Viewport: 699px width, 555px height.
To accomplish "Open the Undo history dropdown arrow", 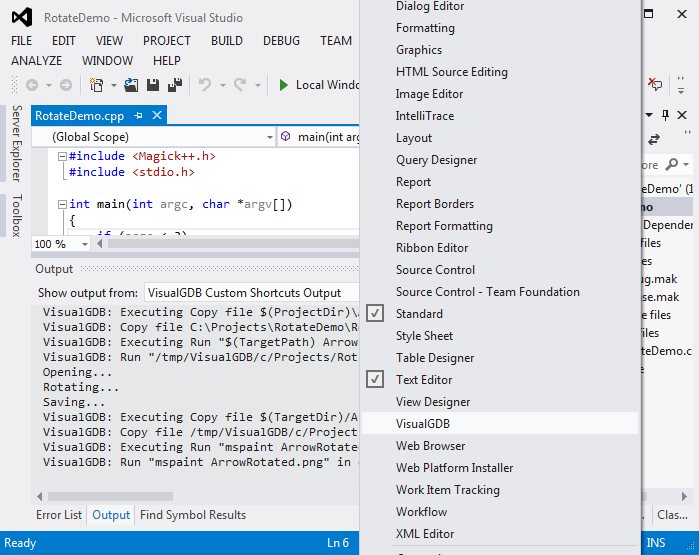I will (222, 85).
